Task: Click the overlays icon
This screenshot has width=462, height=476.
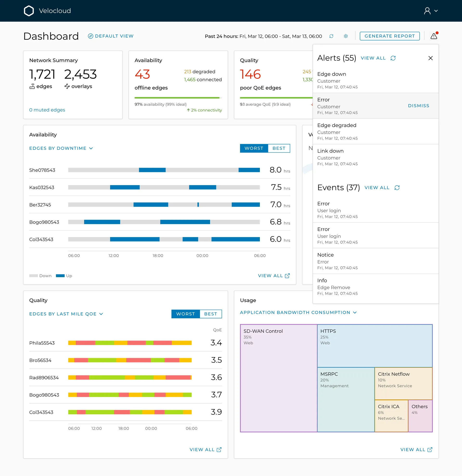Action: click(x=67, y=86)
